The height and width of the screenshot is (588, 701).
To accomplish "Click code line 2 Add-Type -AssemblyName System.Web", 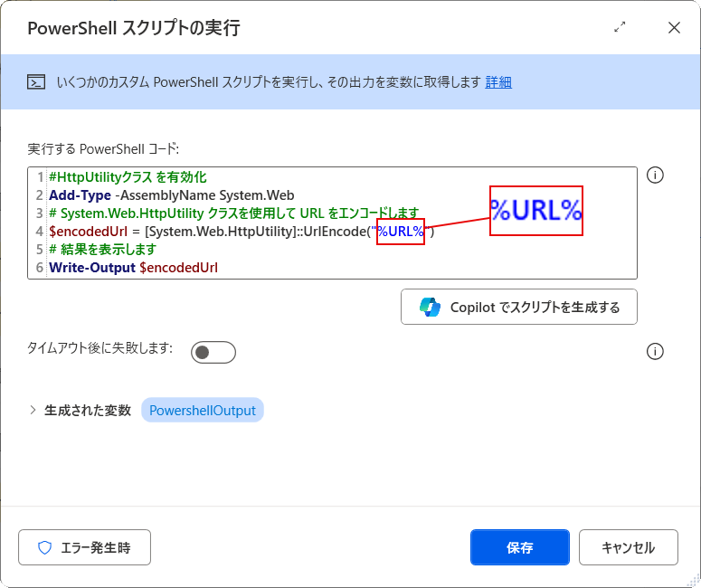I will (172, 195).
